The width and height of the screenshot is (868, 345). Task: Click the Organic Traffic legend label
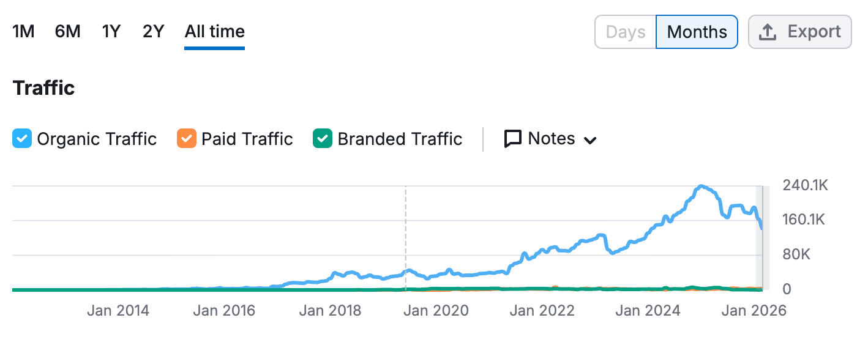[97, 139]
